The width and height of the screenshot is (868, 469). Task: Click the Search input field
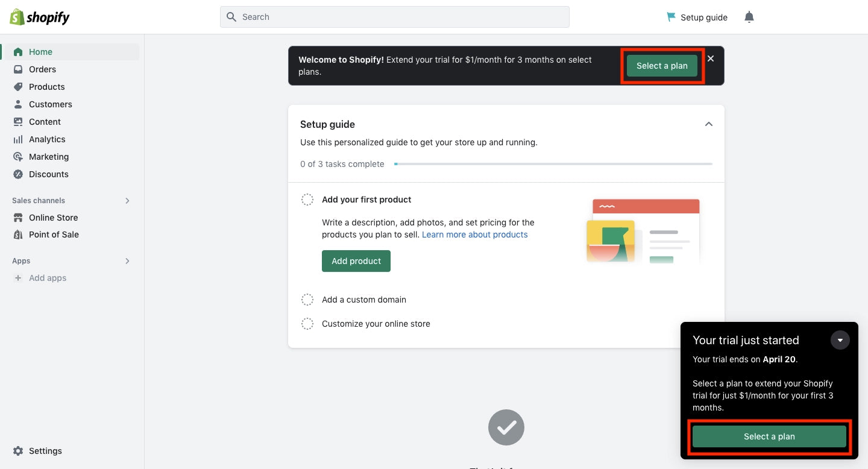pyautogui.click(x=395, y=17)
